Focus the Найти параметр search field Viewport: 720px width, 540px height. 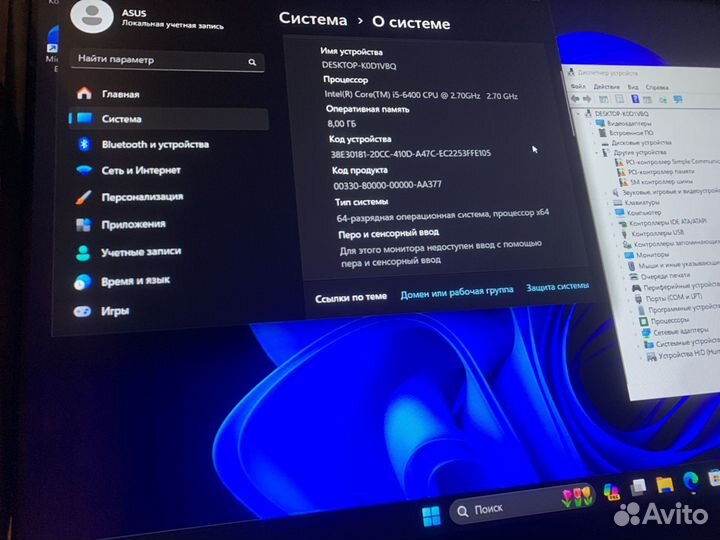[168, 61]
